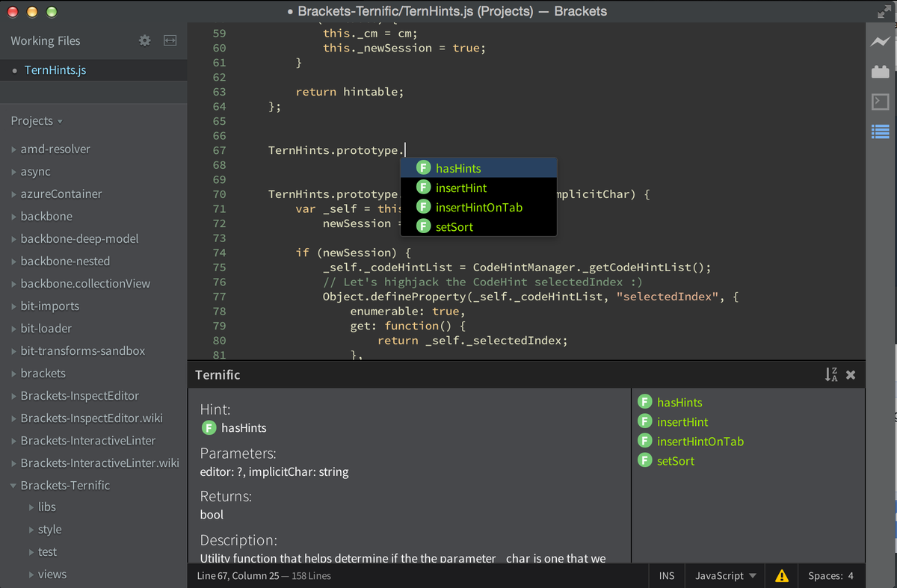Open the bit-loader folder
This screenshot has height=588, width=897.
(x=46, y=329)
